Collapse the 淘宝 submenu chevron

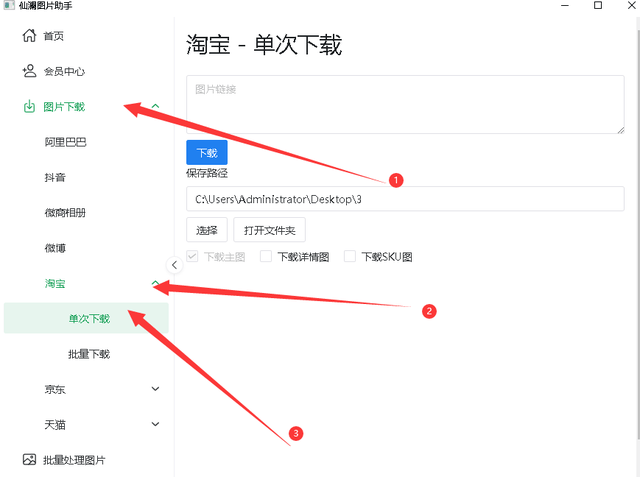[156, 283]
